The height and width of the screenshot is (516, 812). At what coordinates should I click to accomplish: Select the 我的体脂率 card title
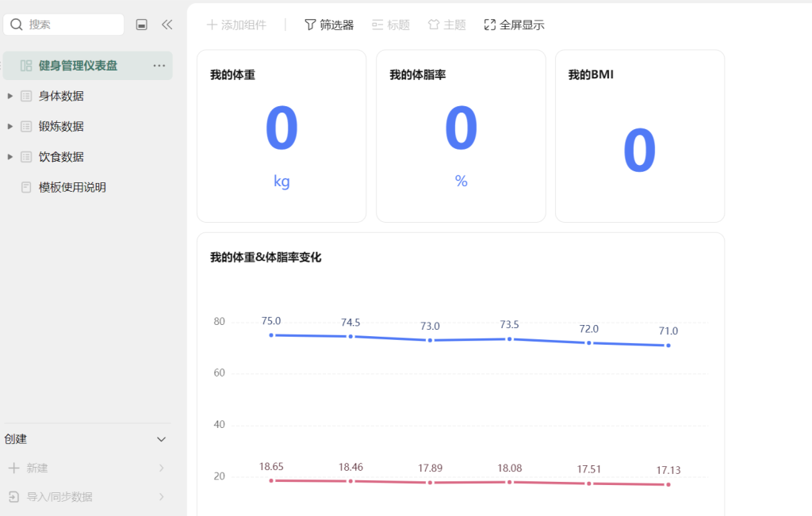[x=417, y=75]
